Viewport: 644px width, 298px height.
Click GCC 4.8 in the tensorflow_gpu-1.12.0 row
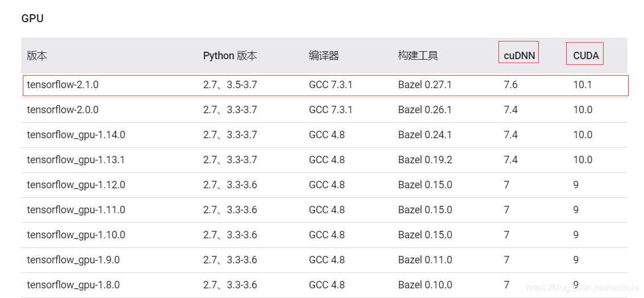326,185
